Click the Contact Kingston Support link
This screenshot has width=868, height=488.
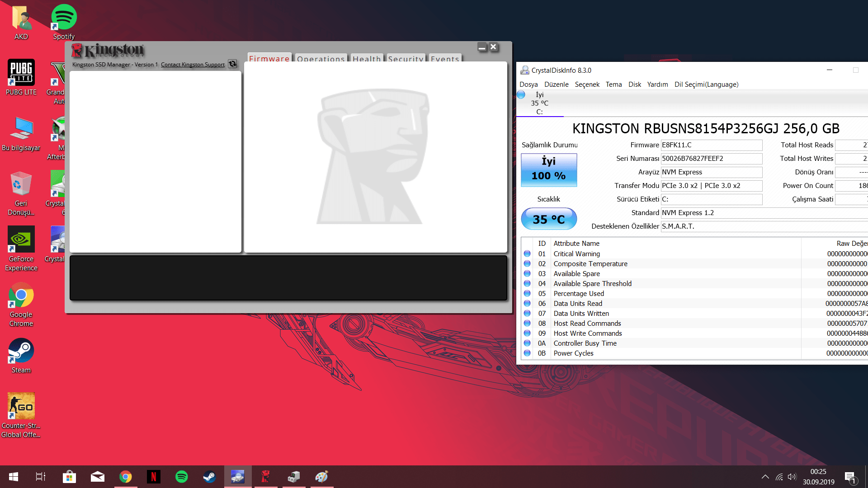193,65
